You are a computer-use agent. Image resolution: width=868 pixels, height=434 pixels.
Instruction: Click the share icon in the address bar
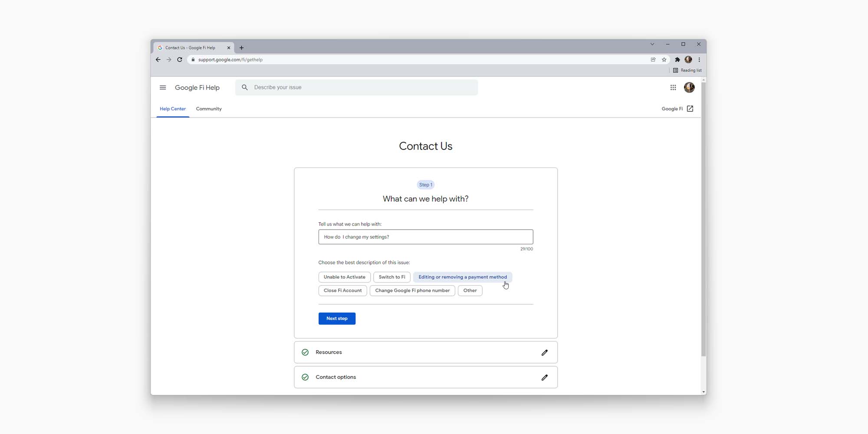click(x=653, y=59)
